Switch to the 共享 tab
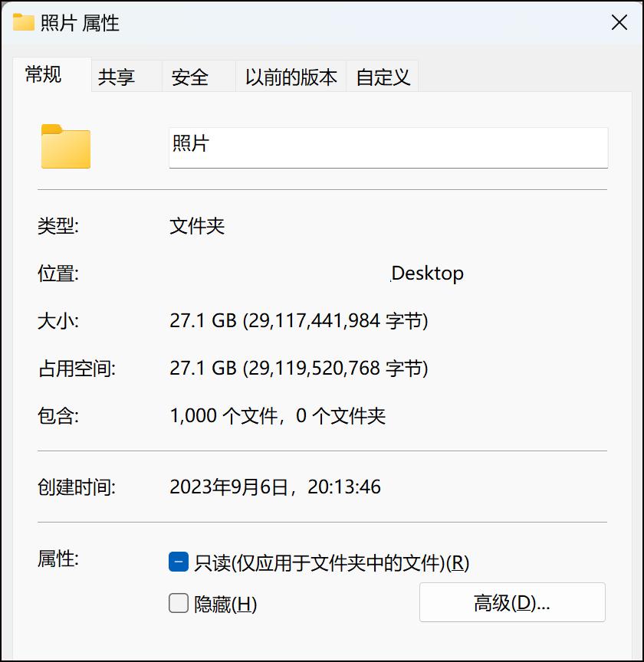Image resolution: width=644 pixels, height=662 pixels. coord(113,77)
